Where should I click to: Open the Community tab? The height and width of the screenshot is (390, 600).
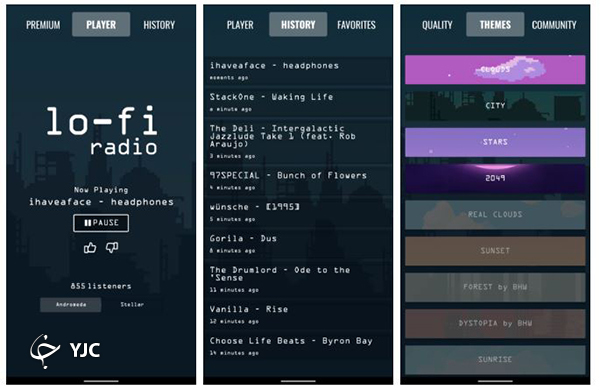click(x=554, y=25)
